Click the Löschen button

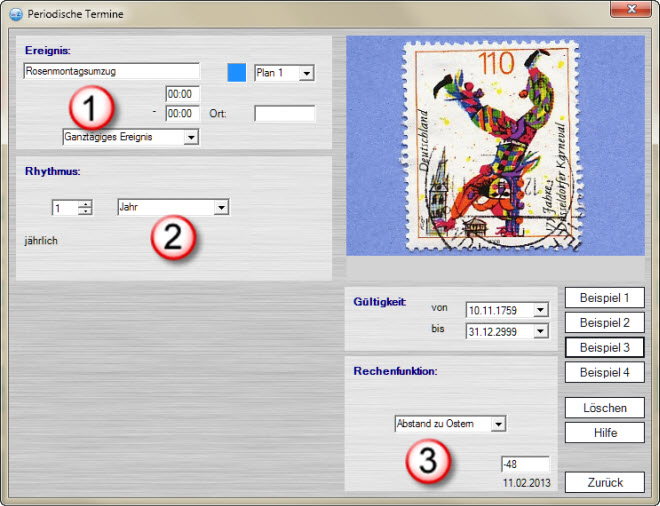[604, 408]
